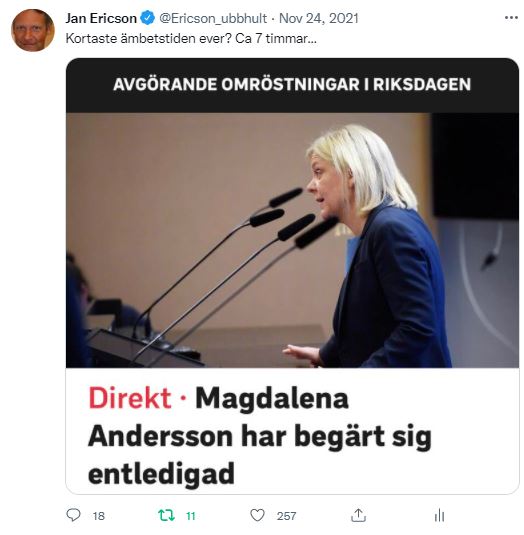The height and width of the screenshot is (535, 524).
Task: Like the tweet with the heart icon
Action: tap(257, 515)
